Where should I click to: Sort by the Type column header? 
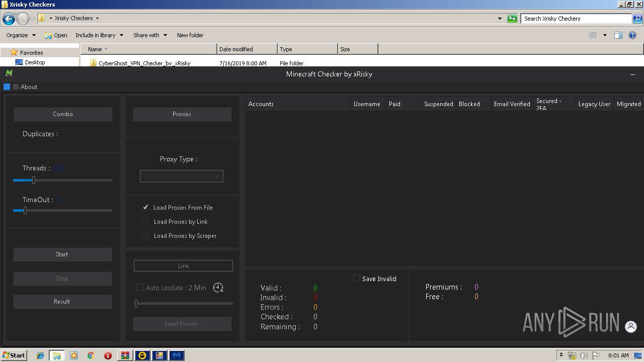pyautogui.click(x=307, y=49)
